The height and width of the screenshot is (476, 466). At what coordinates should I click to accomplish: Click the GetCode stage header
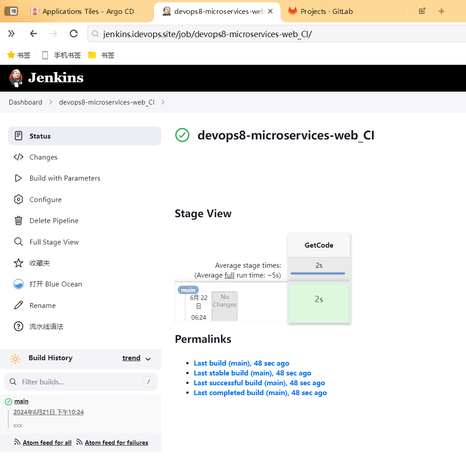[x=319, y=245]
